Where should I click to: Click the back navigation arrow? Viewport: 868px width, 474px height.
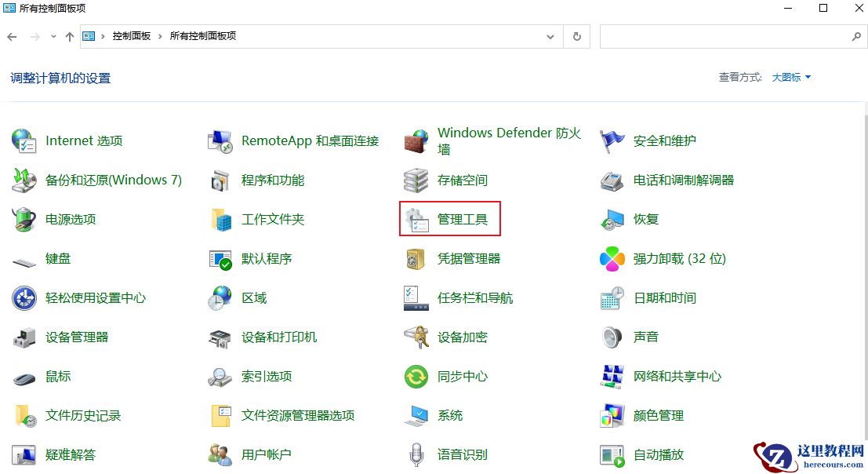(12, 36)
